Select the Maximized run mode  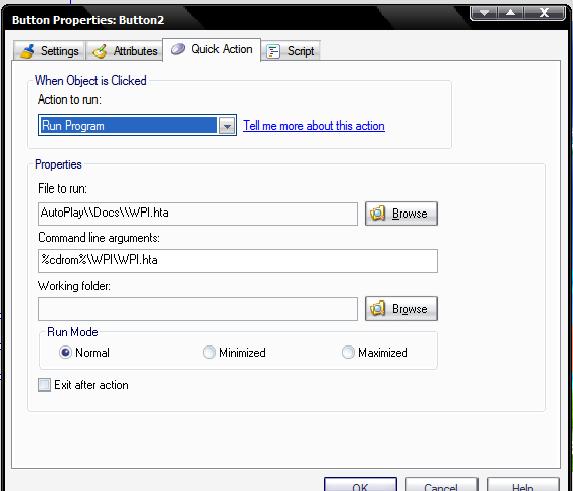pos(348,353)
